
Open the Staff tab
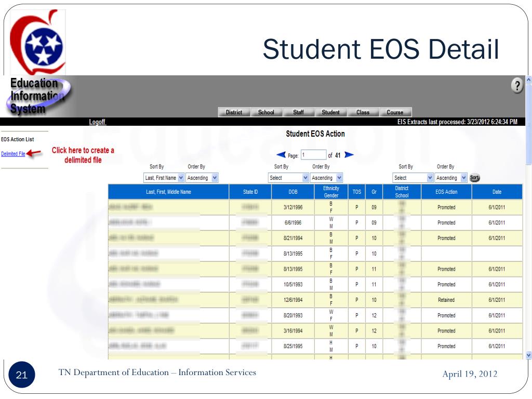tap(298, 112)
